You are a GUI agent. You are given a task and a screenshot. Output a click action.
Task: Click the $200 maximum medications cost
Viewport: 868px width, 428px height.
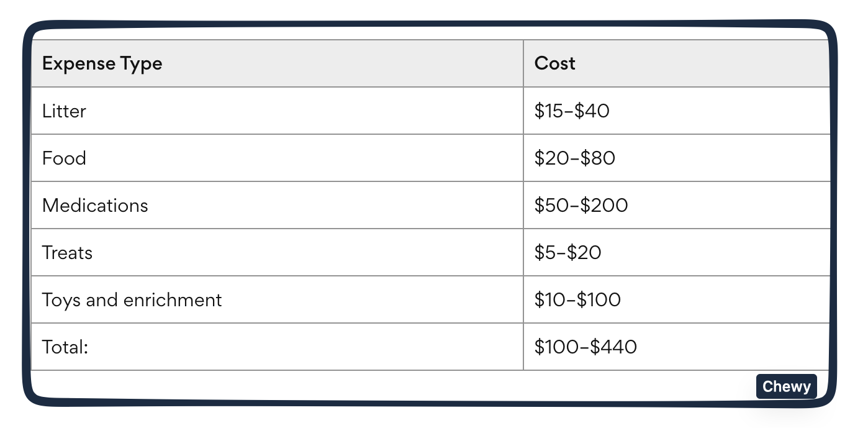[604, 206]
